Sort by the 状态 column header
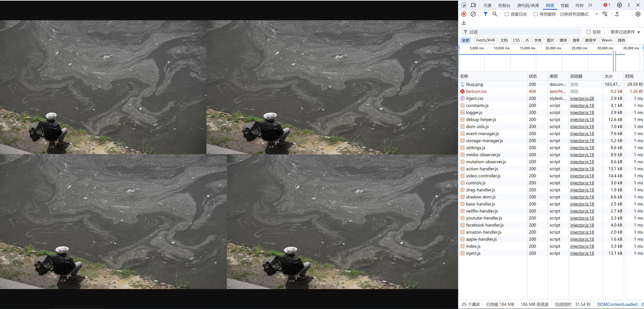 tap(537, 76)
